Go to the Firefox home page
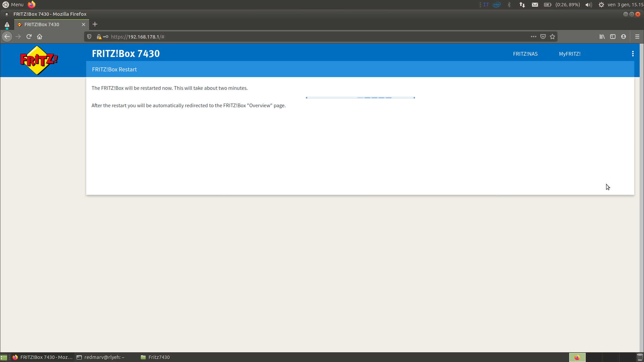Viewport: 644px width, 362px height. [40, 37]
